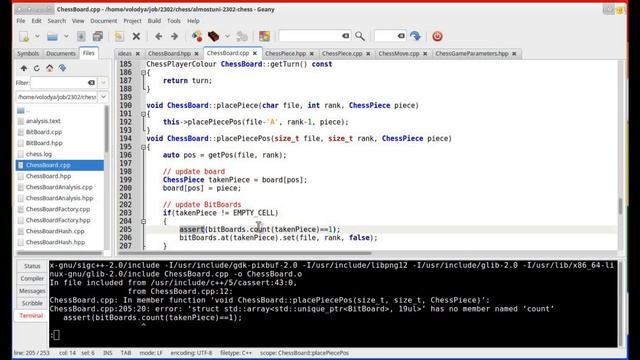Navigate forward with the right arrow
This screenshot has height=360, width=640.
coord(175,36)
